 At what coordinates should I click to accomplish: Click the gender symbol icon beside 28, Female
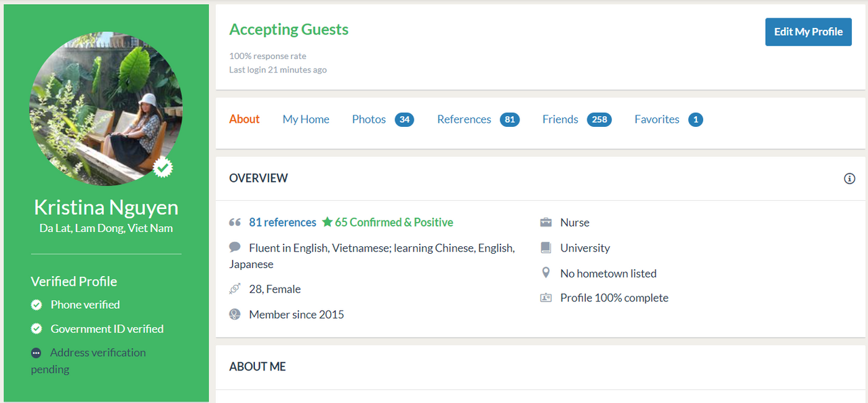[235, 289]
